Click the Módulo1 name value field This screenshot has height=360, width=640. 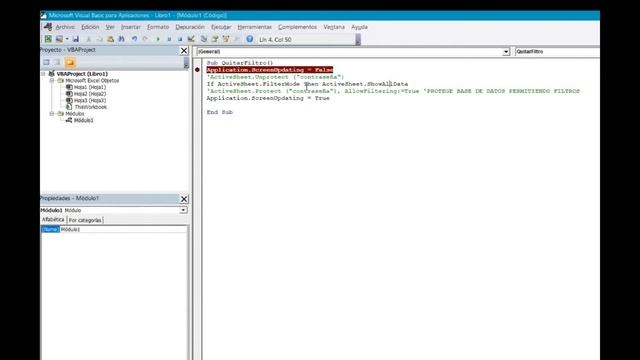[124, 229]
